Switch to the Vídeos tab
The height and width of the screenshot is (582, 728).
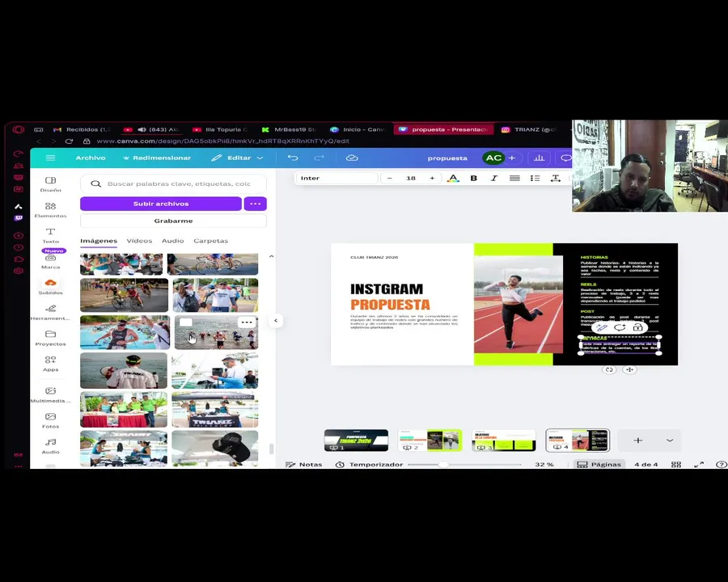(x=139, y=241)
